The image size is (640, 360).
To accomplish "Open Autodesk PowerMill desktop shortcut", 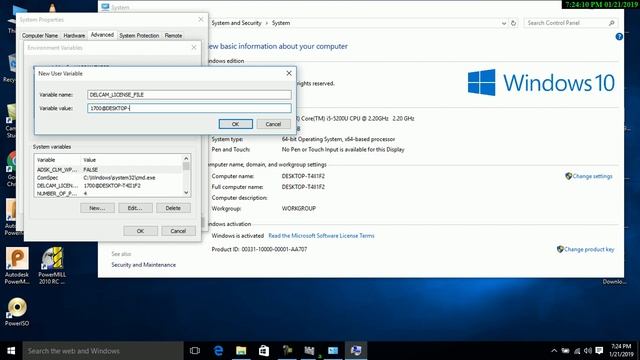I will pyautogui.click(x=17, y=266).
